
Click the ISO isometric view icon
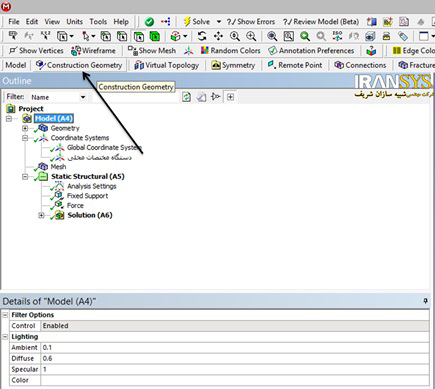(337, 36)
